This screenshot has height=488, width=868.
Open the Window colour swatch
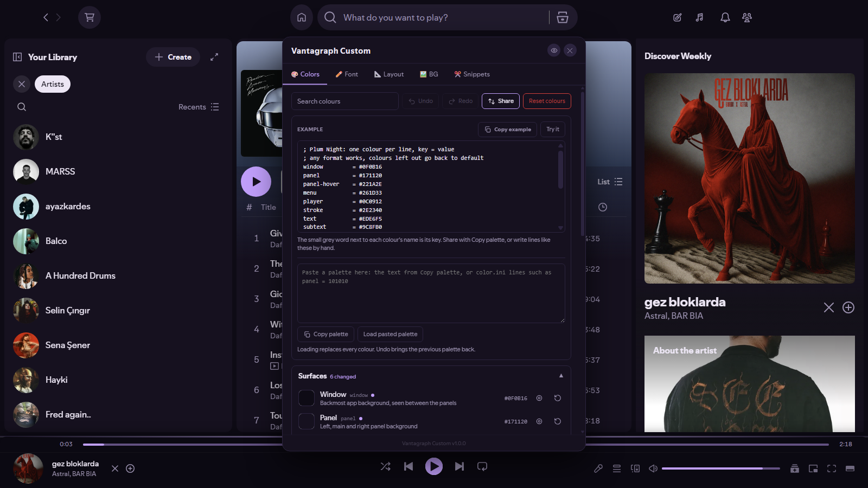pyautogui.click(x=307, y=398)
